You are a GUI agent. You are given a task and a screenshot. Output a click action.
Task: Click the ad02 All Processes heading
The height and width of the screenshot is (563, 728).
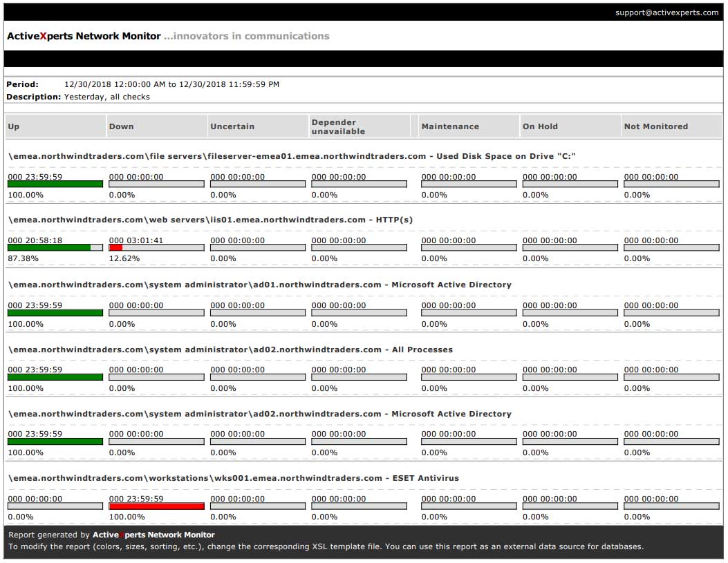(x=230, y=350)
